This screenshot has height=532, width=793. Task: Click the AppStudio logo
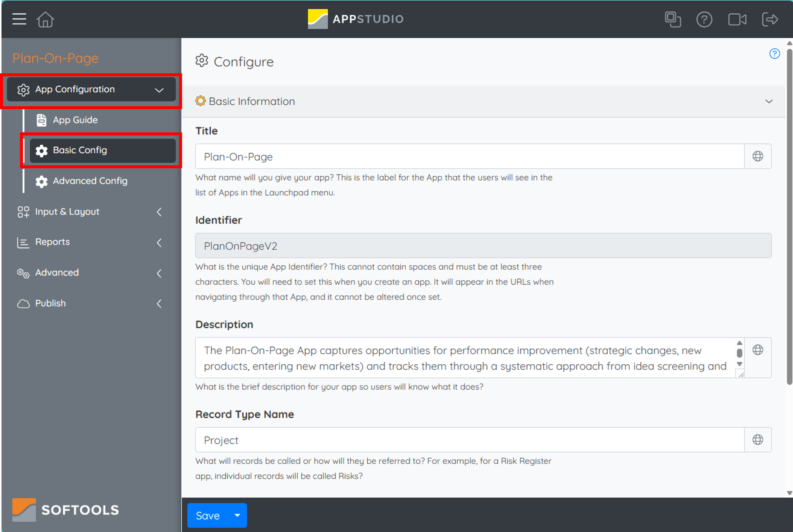[x=356, y=19]
